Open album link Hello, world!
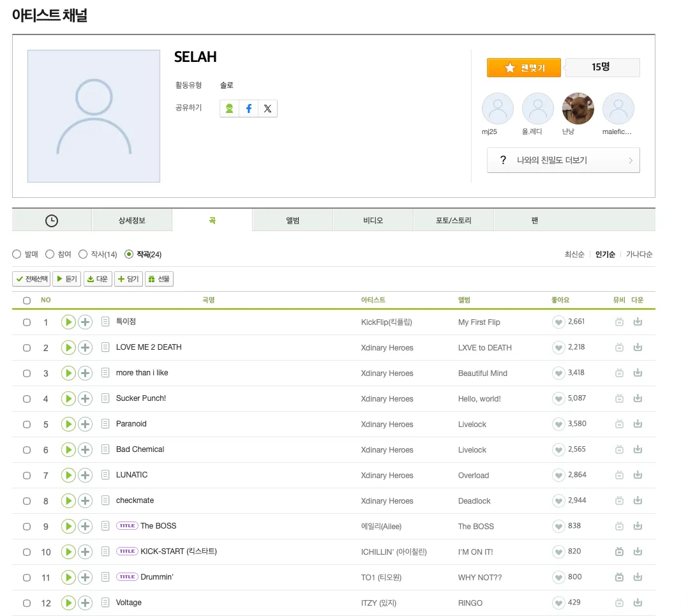Image resolution: width=688 pixels, height=616 pixels. [479, 399]
